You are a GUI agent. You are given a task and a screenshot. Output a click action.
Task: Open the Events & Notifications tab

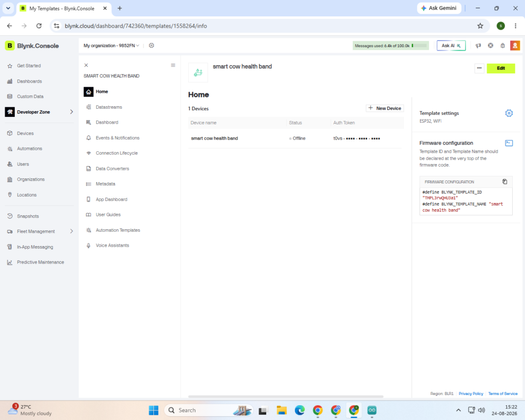point(117,138)
